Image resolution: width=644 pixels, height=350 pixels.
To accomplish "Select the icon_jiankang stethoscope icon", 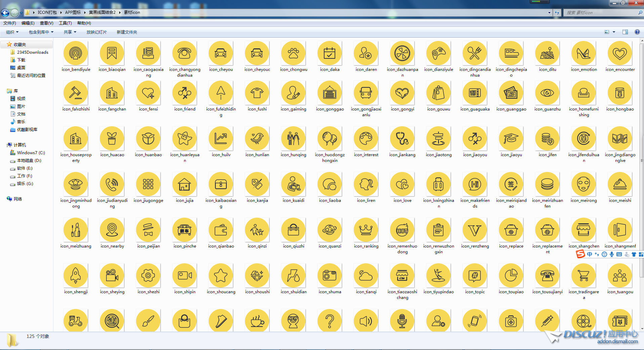I will (x=402, y=139).
